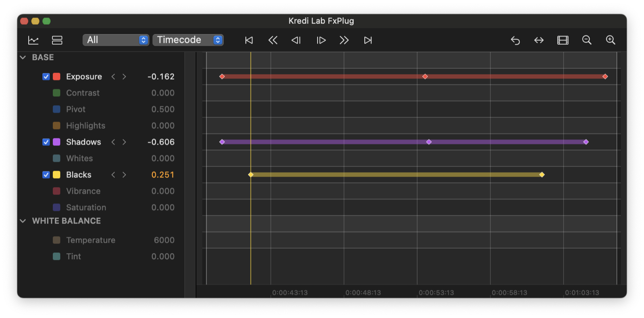
Task: Select the Highlights parameter row
Action: [101, 126]
